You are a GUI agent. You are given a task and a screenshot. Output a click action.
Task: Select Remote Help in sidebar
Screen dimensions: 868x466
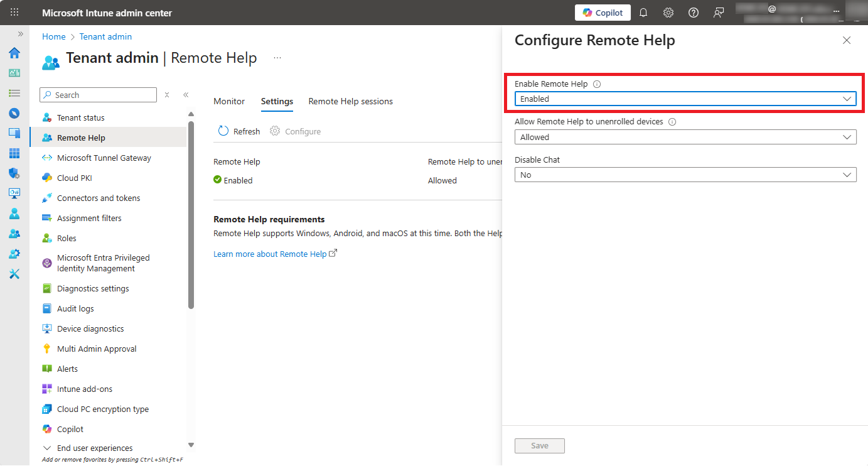[x=108, y=138]
